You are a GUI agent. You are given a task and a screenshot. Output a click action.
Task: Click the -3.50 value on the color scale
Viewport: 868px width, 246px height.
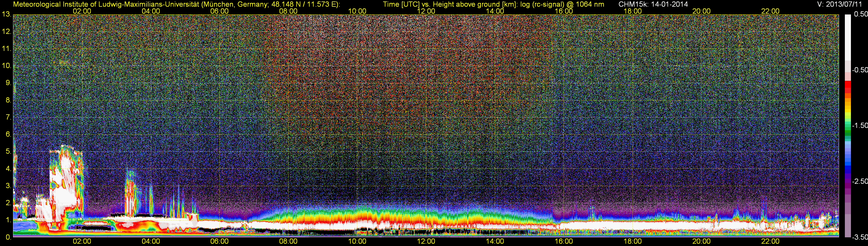pyautogui.click(x=860, y=237)
